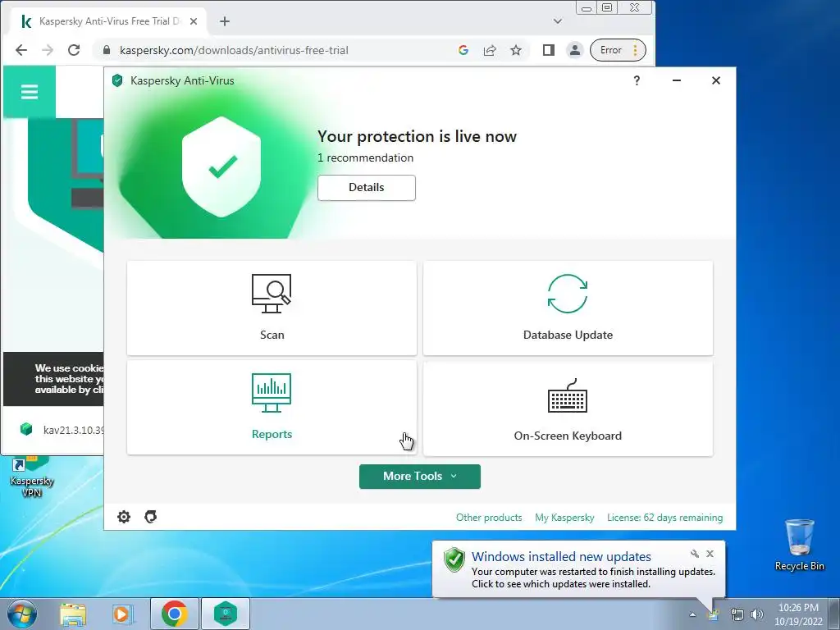Click the taskbar clock 10:26 PM
Screen dimensions: 840x630
pyautogui.click(x=798, y=614)
